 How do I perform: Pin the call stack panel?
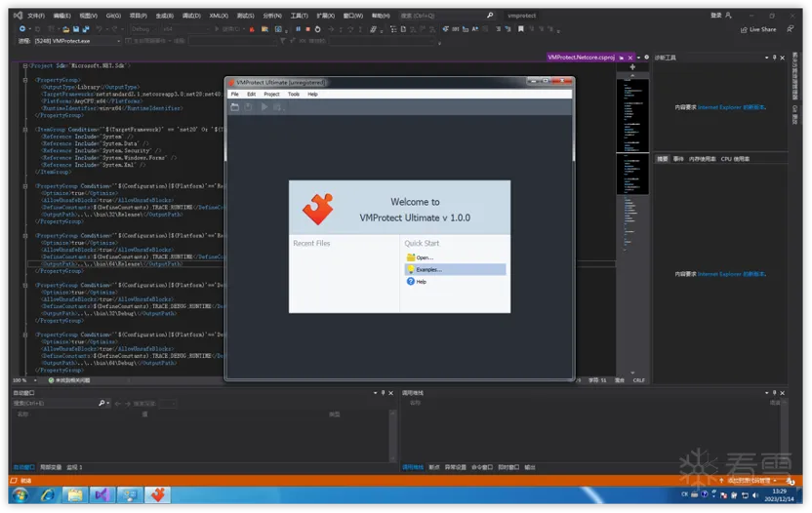[x=775, y=393]
